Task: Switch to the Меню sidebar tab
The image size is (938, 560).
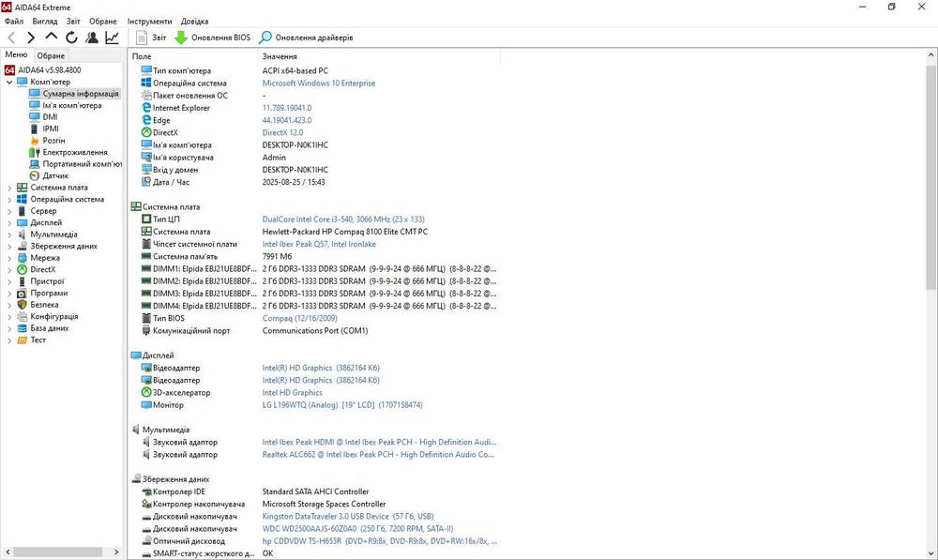Action: [x=16, y=55]
